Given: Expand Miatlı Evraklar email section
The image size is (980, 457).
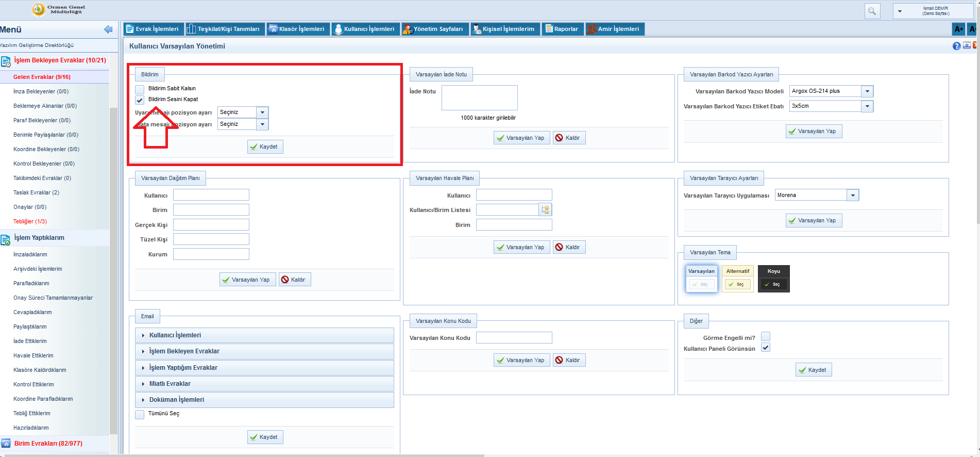Looking at the screenshot, I should (x=264, y=384).
